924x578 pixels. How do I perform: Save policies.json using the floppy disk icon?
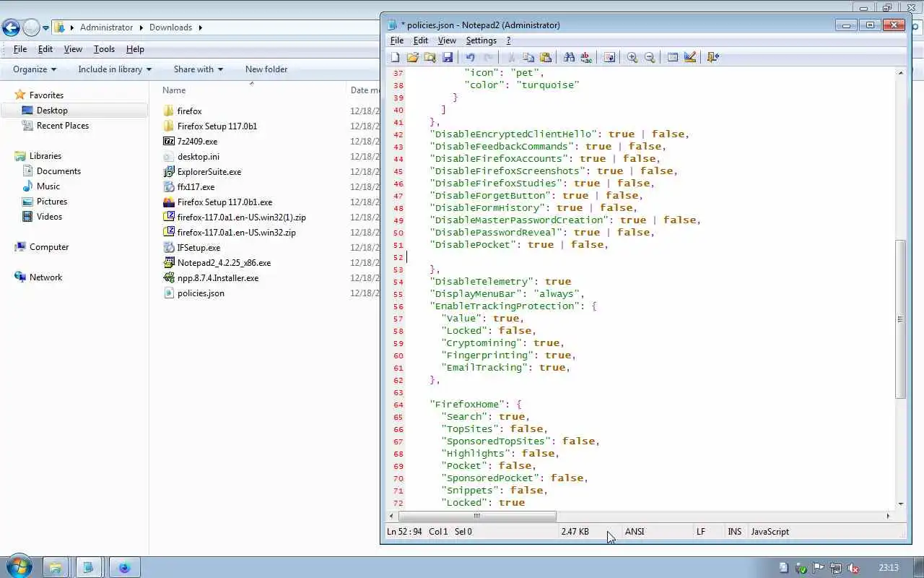(x=447, y=57)
